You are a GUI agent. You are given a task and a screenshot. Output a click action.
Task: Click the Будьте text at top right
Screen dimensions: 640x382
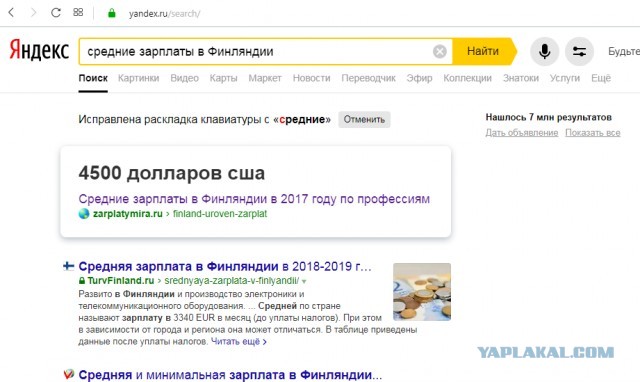coord(624,51)
